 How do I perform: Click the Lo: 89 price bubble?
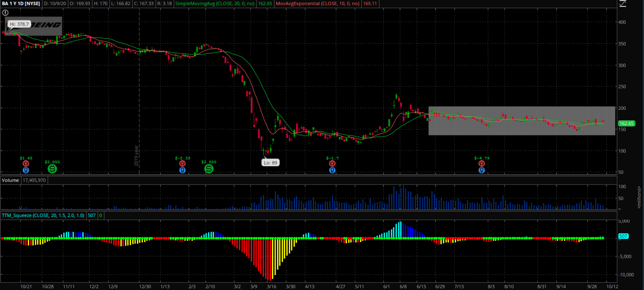click(x=270, y=163)
